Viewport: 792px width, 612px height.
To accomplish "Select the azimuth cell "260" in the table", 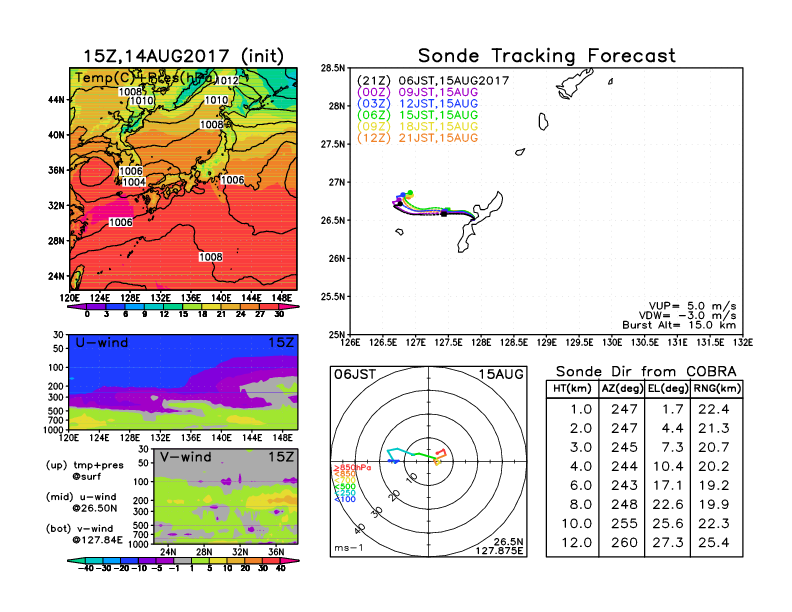I will pyautogui.click(x=624, y=543).
